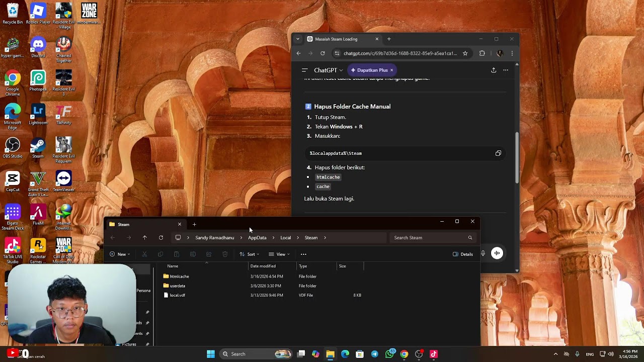Image resolution: width=644 pixels, height=362 pixels.
Task: Click the Chrome vertical scrollbar thumb
Action: point(517,158)
